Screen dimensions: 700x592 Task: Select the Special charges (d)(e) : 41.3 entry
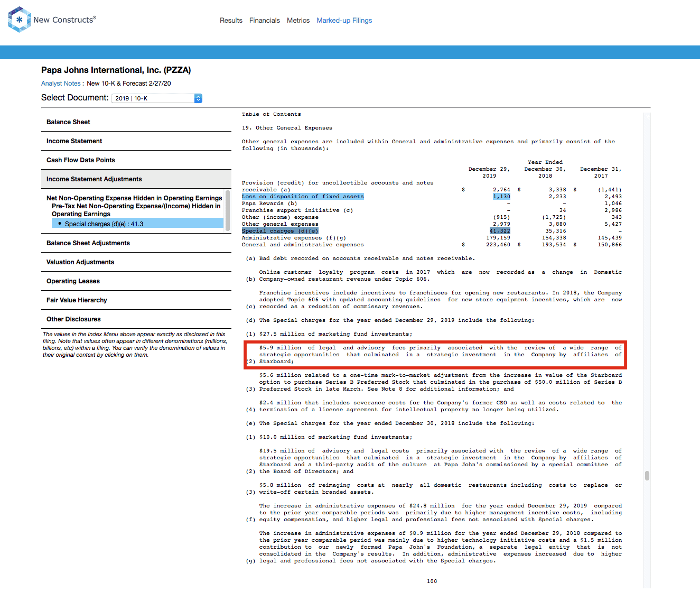click(x=137, y=224)
